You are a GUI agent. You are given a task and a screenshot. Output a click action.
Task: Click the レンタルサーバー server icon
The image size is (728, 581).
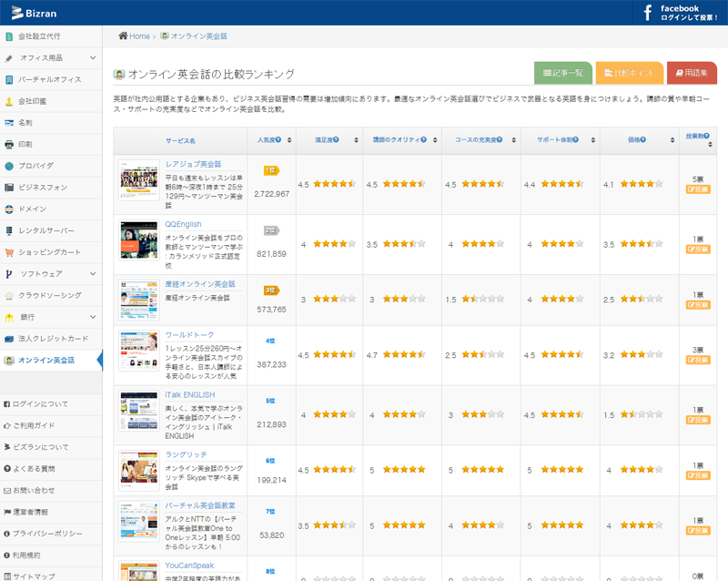9,230
